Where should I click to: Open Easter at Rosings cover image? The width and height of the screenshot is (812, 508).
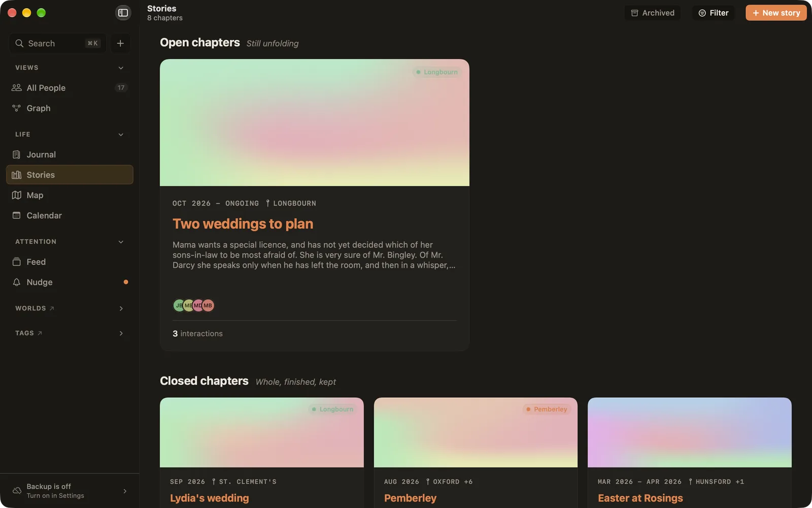(x=690, y=432)
